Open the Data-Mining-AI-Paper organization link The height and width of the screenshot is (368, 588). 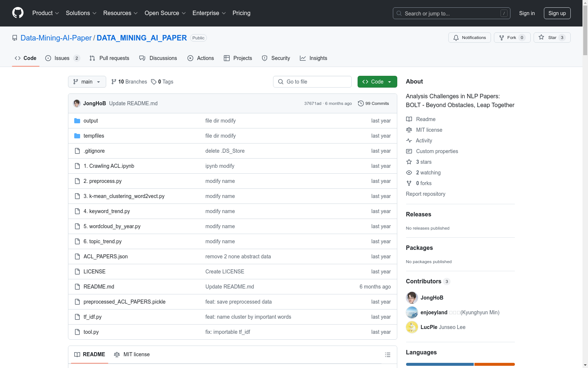[56, 38]
